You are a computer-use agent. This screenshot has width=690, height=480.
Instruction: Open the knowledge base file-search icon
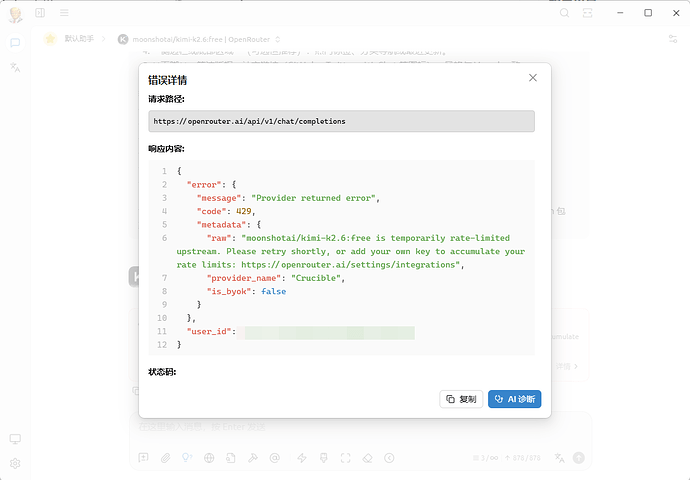[231, 458]
